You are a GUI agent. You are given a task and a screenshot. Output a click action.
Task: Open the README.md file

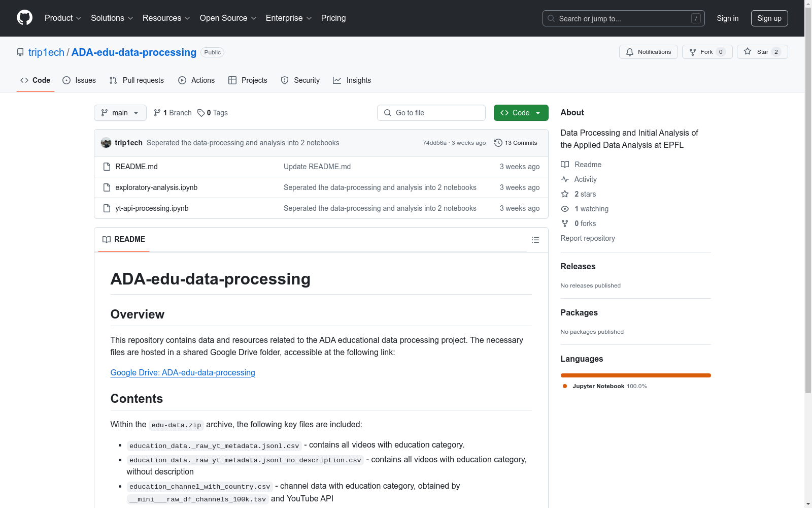[x=137, y=167]
